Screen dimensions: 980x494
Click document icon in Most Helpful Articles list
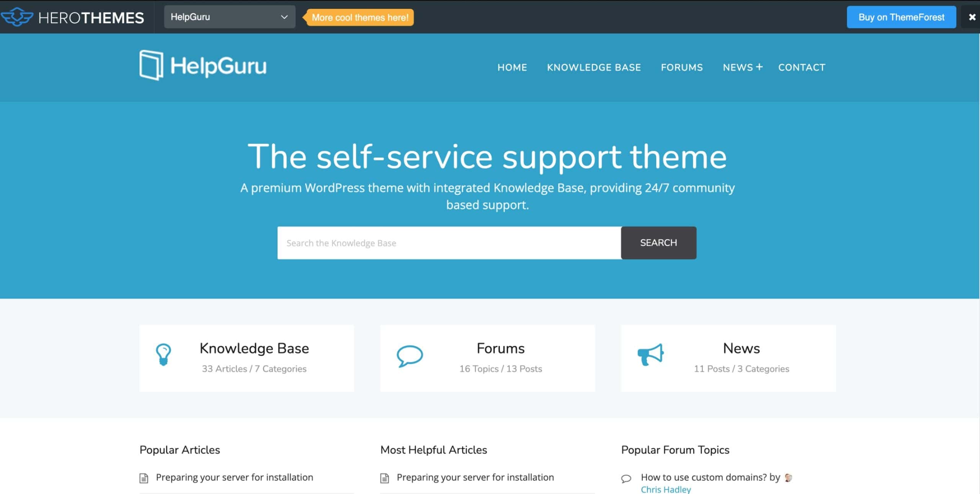pos(384,478)
